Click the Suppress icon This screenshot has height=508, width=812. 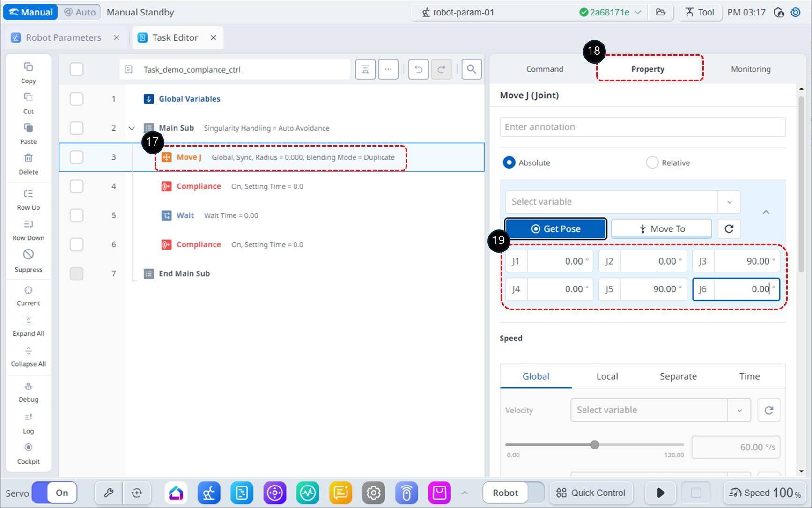point(28,254)
